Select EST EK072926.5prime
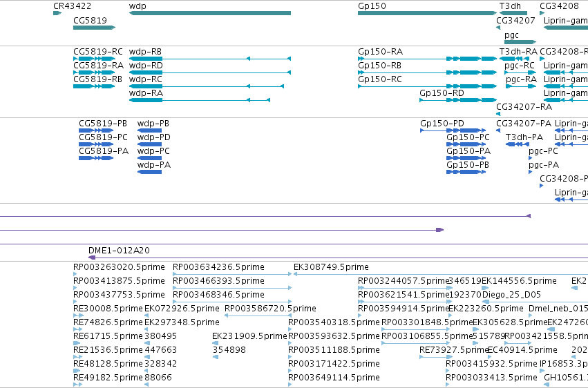This screenshot has height=388, width=588. coord(146,316)
